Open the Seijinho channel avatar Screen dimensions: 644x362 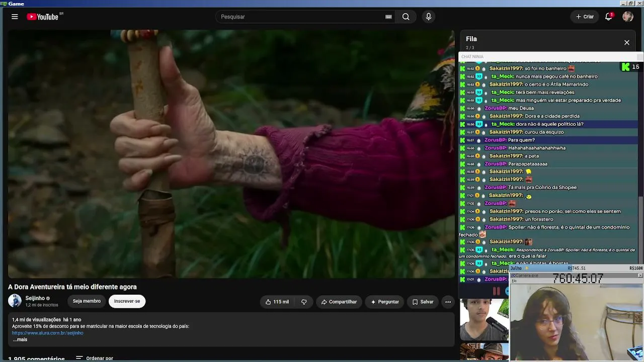pyautogui.click(x=15, y=301)
